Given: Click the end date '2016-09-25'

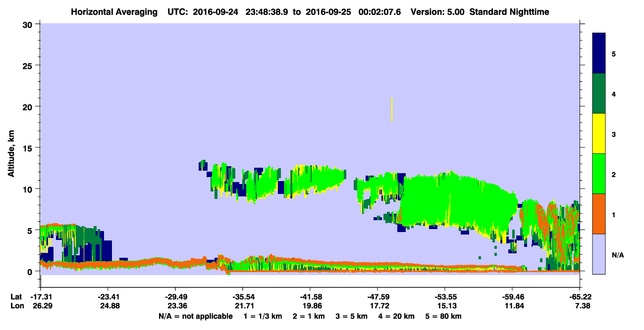Looking at the screenshot, I should click(x=327, y=12).
